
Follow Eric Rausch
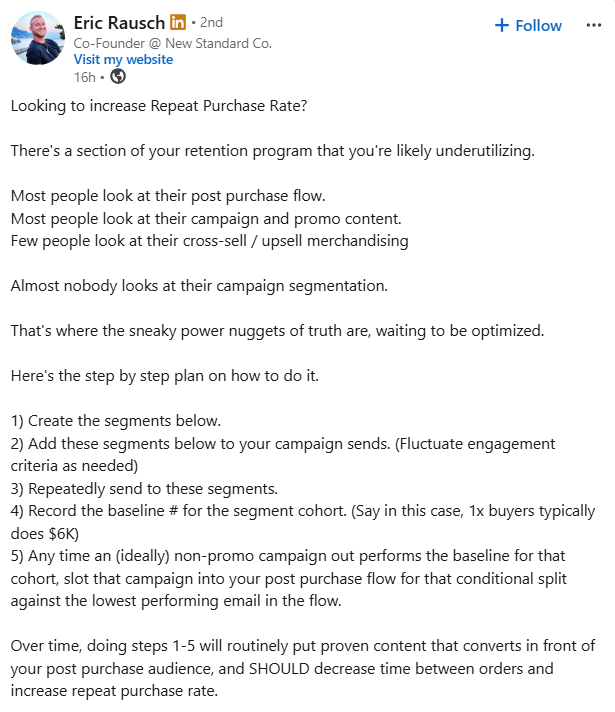(528, 25)
